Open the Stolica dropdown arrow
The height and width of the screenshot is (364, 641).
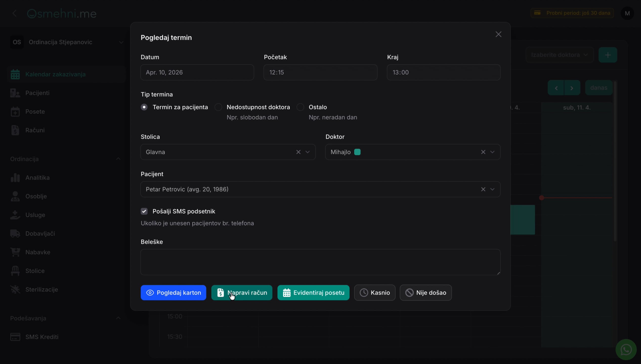pos(307,152)
